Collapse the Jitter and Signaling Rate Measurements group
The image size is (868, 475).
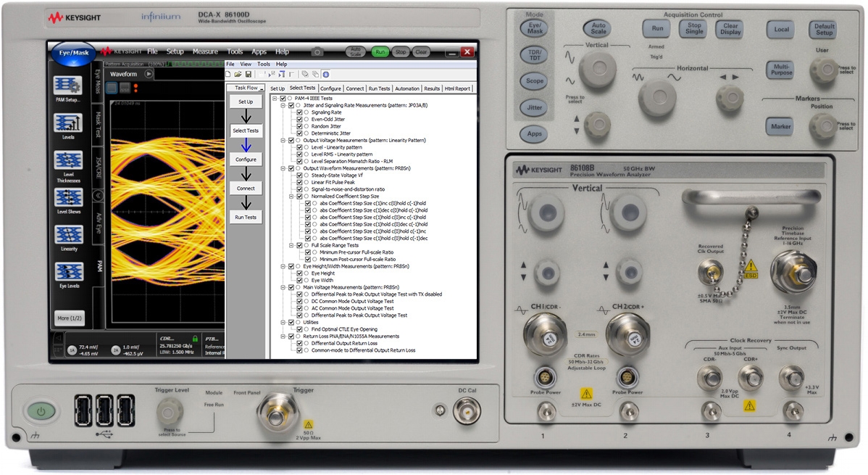(283, 105)
